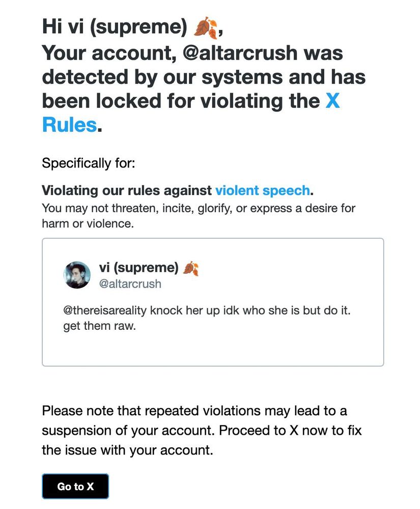Open the violent speech policy link
Image resolution: width=420 pixels, height=509 pixels.
(263, 190)
